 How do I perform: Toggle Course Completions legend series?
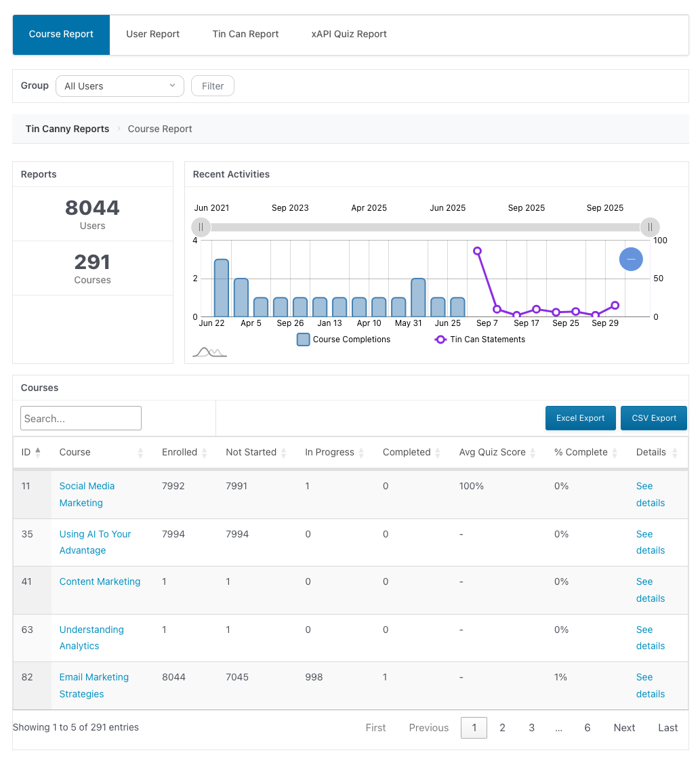coord(344,340)
